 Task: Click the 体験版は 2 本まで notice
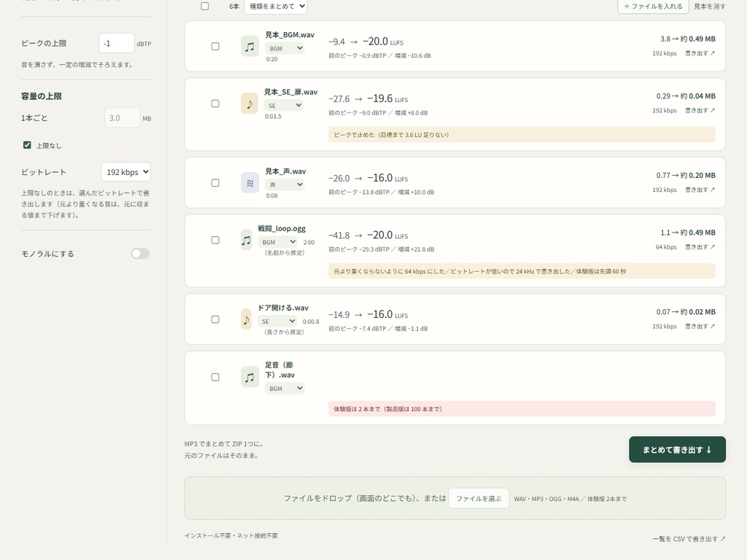pos(522,409)
